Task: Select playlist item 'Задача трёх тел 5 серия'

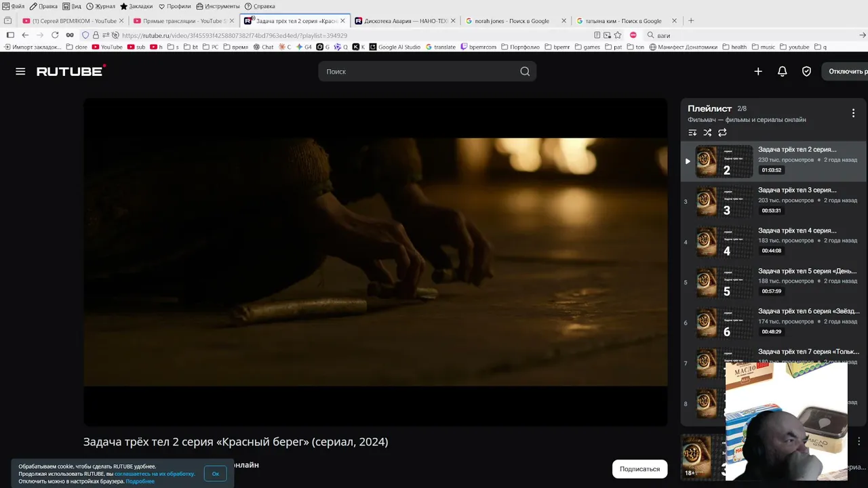Action: tap(773, 283)
